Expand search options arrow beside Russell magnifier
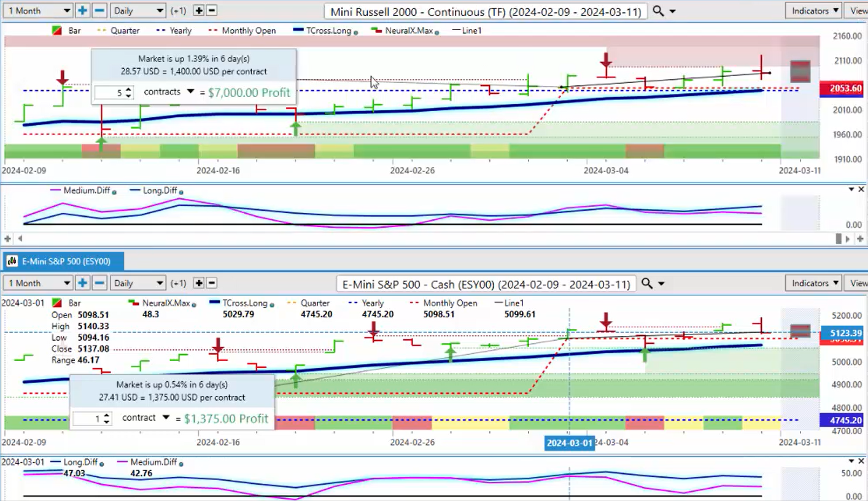Screen dimensions: 868x501 [x=673, y=12]
